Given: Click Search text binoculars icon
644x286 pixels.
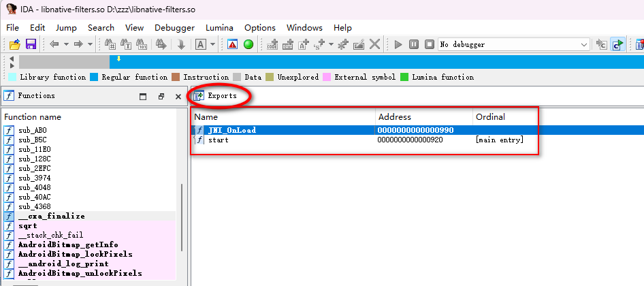Looking at the screenshot, I should coord(126,44).
